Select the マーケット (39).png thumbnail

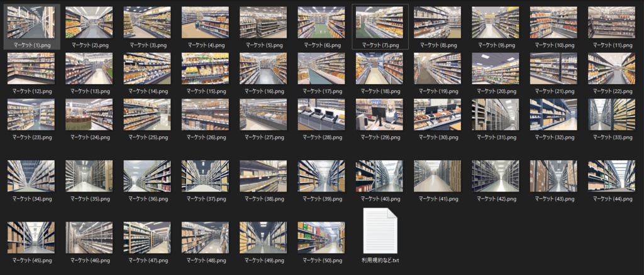coord(321,176)
